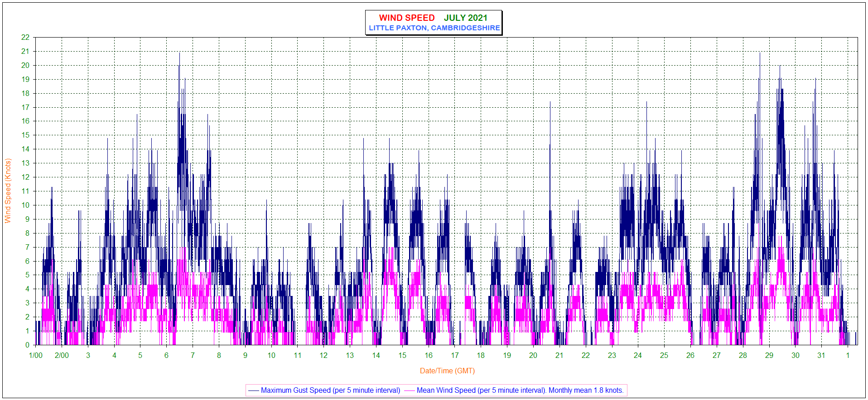Click the '1/00' date label

pos(36,356)
